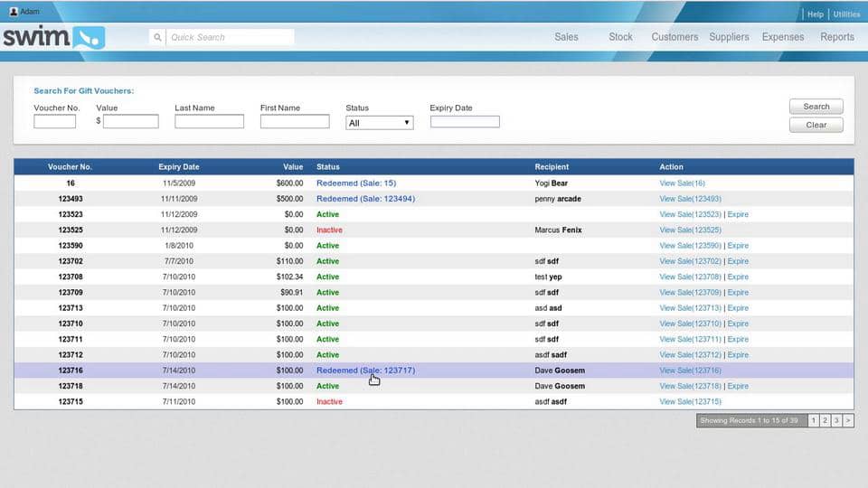
Task: Click View Sale(123523) link
Action: pos(690,214)
